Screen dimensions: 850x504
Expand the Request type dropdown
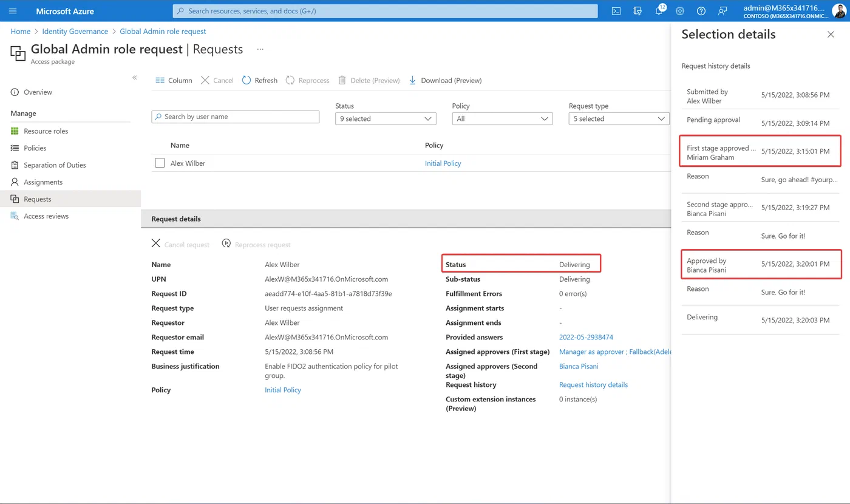pyautogui.click(x=619, y=118)
